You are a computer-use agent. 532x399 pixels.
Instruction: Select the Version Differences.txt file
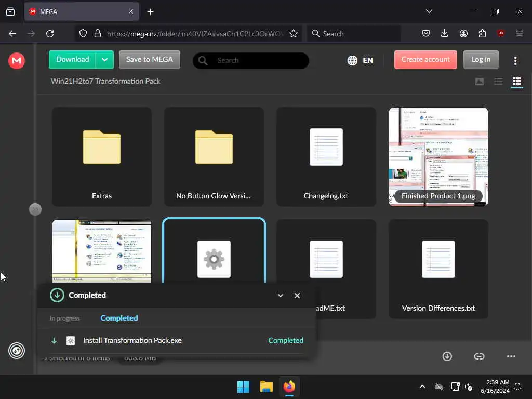tap(438, 269)
